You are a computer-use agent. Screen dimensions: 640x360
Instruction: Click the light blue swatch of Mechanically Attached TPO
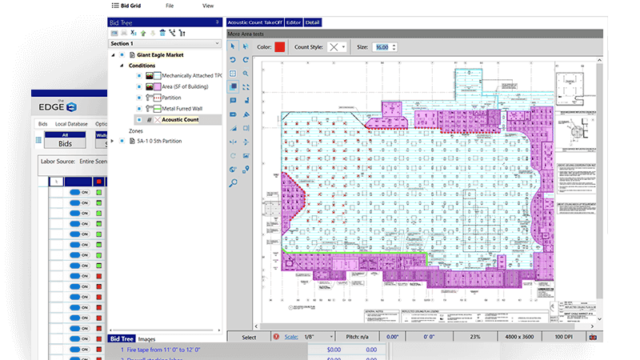tap(157, 76)
